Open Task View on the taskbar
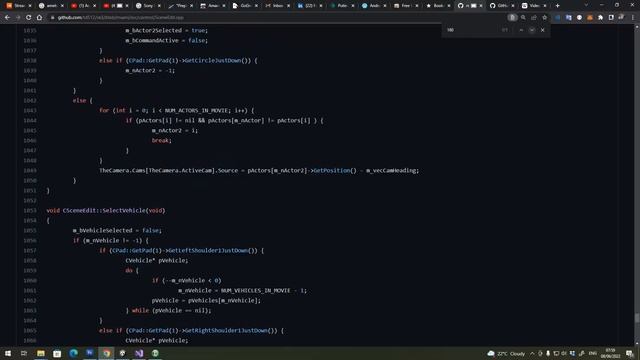The width and height of the screenshot is (640, 360). coord(24,353)
